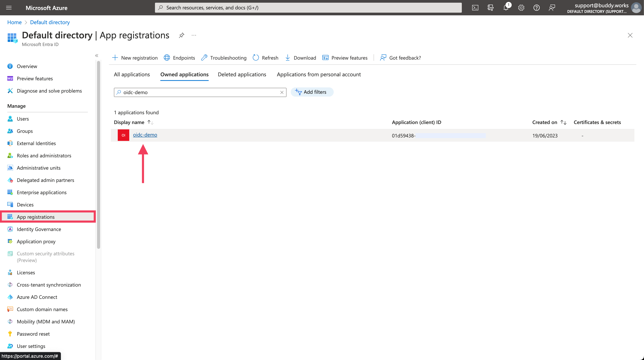This screenshot has width=644, height=360.
Task: Pin the App registrations page
Action: click(x=181, y=35)
